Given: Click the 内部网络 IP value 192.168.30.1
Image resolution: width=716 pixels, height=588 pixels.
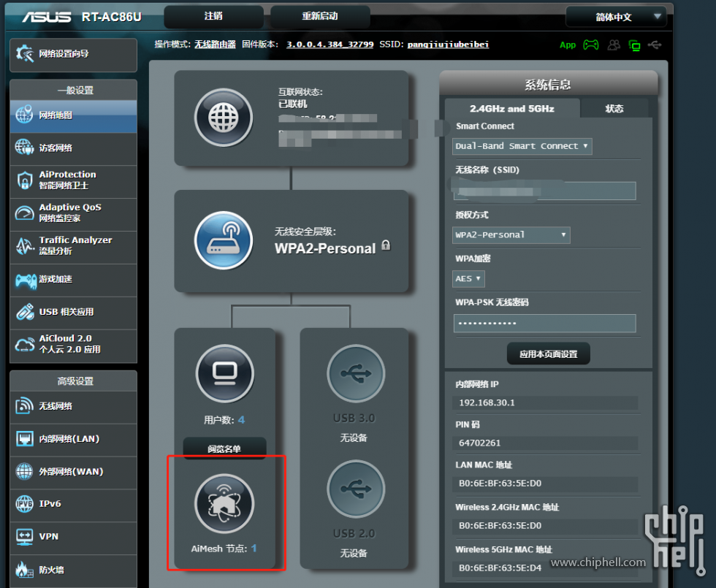Looking at the screenshot, I should pyautogui.click(x=487, y=402).
